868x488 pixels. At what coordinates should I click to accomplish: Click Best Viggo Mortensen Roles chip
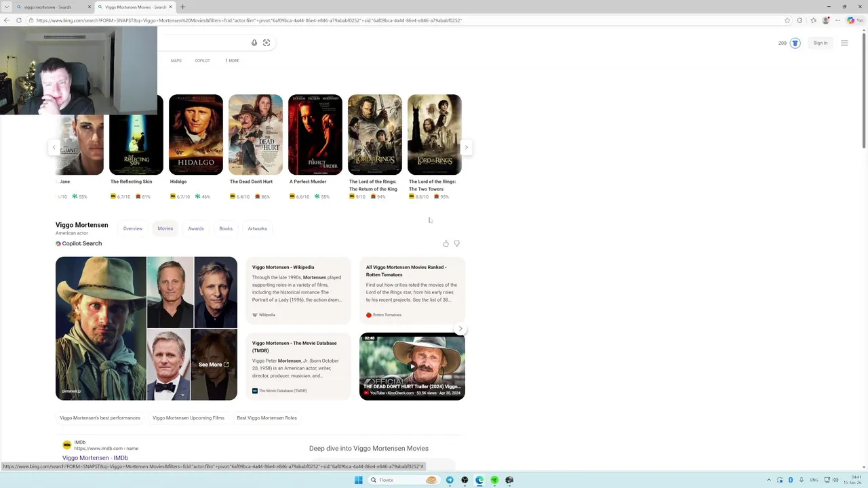267,418
